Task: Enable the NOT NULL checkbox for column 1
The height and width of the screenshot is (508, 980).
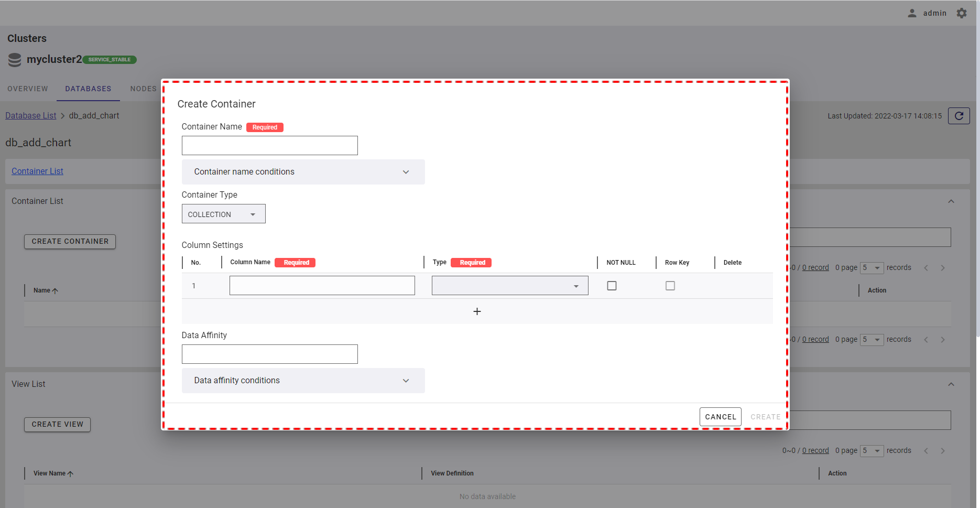Action: click(612, 286)
